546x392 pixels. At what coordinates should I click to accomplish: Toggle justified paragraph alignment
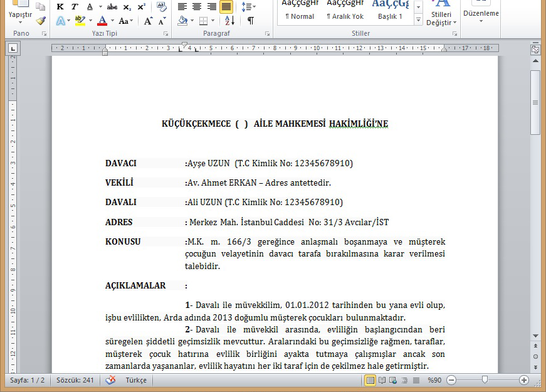click(x=226, y=7)
